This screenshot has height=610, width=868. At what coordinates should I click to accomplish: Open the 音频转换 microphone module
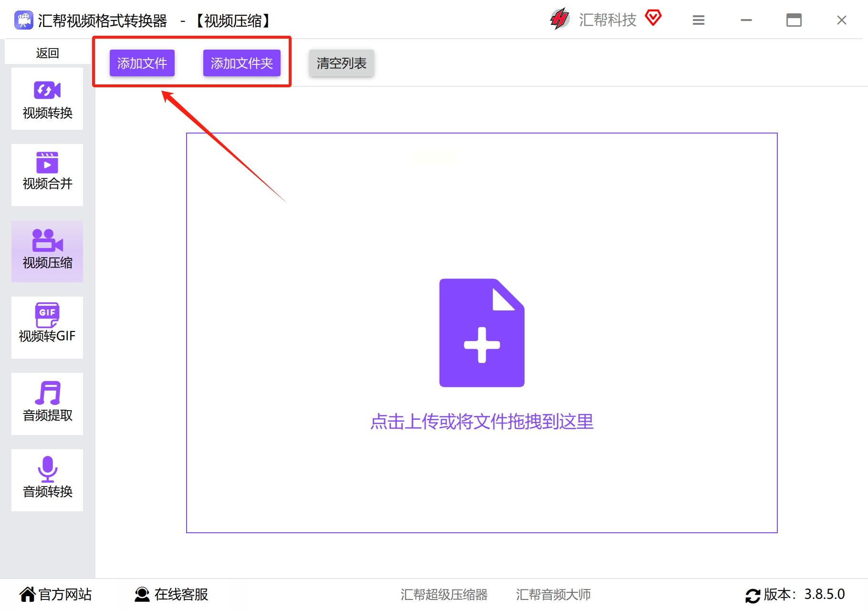pos(47,480)
